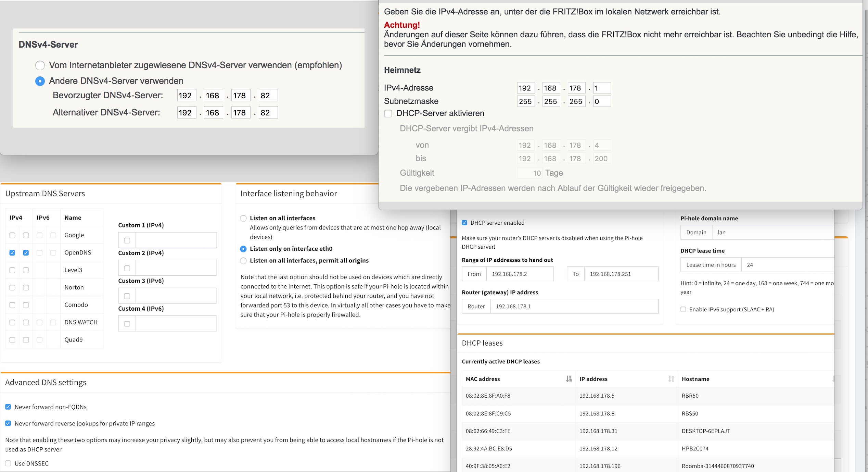Toggle 'Never forward non-FQDNs' checkbox
868x472 pixels.
[x=8, y=407]
